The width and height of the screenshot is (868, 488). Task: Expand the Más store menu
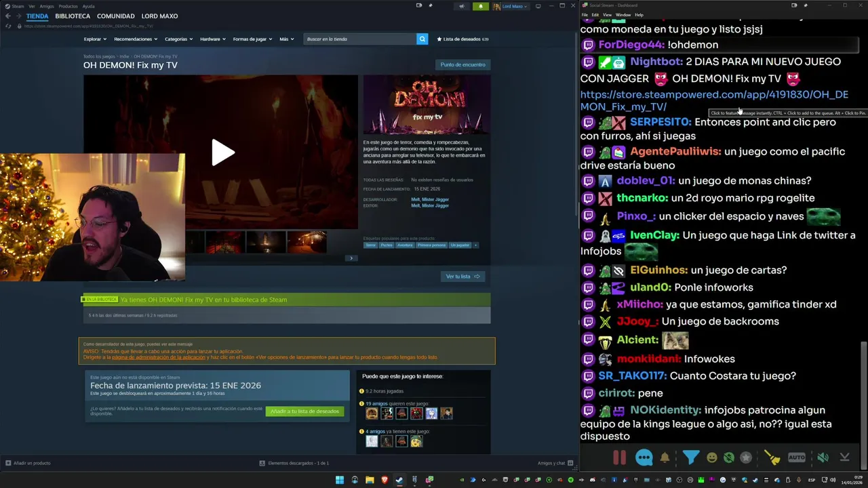pyautogui.click(x=286, y=39)
